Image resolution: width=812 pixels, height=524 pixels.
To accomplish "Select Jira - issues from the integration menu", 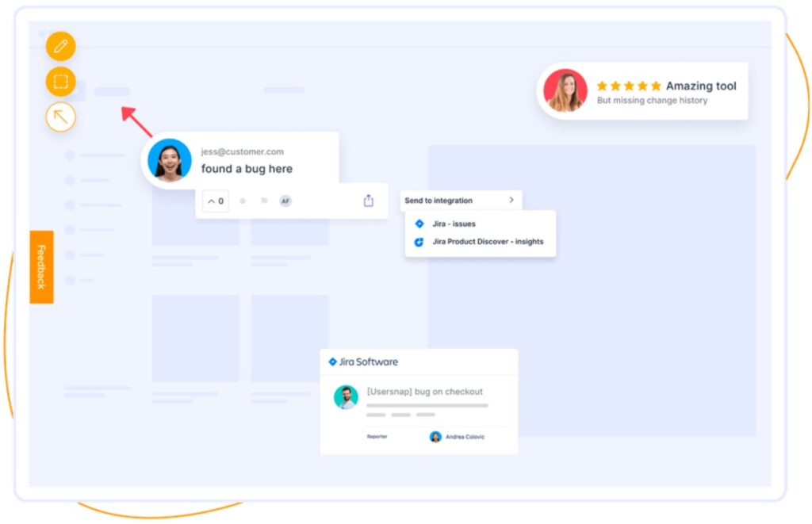I will [x=454, y=224].
